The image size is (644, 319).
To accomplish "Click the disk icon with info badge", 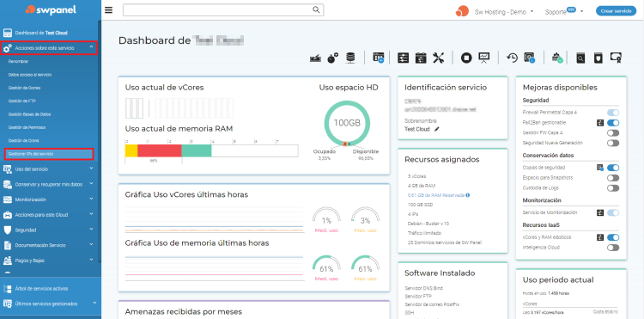I will 530,58.
